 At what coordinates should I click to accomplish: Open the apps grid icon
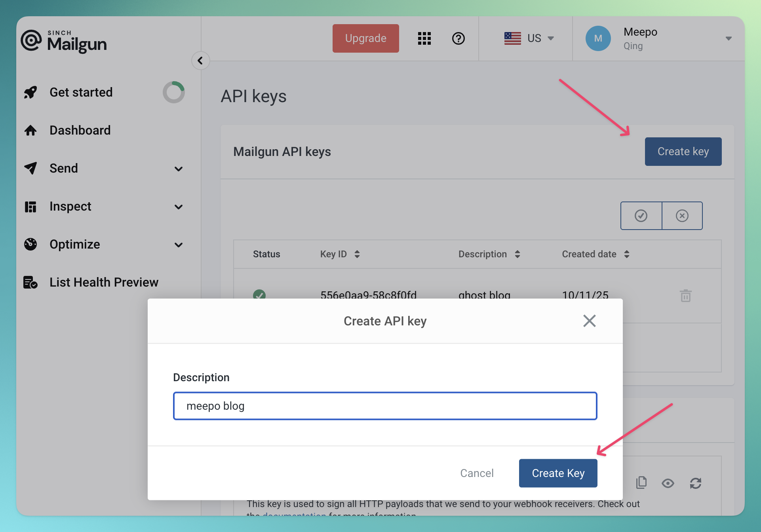[x=424, y=38]
